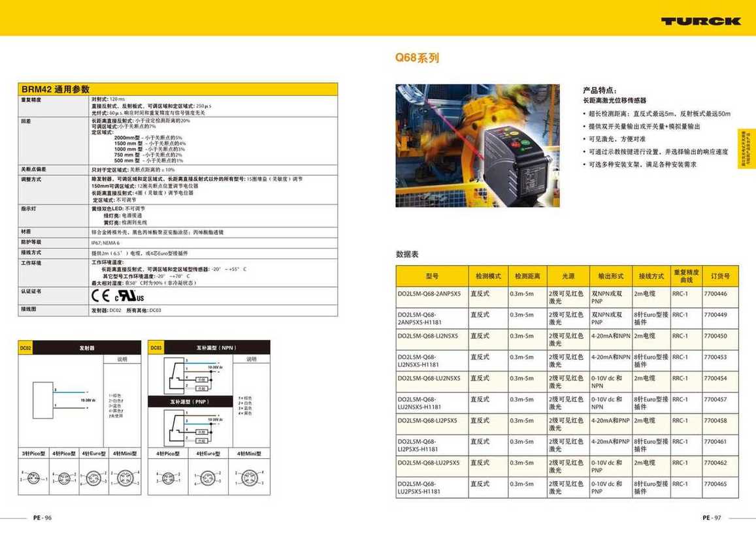
Task: Click the 互补漏型 NPN wiring schematic
Action: click(191, 375)
